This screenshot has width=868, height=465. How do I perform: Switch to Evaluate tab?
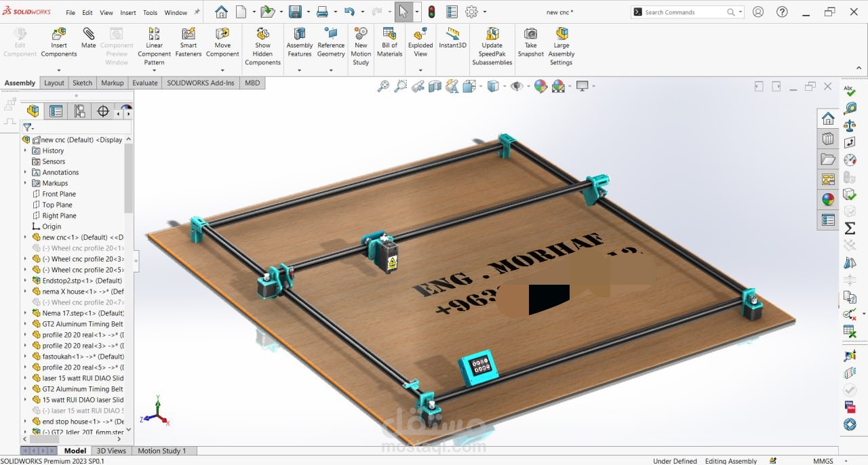(145, 83)
